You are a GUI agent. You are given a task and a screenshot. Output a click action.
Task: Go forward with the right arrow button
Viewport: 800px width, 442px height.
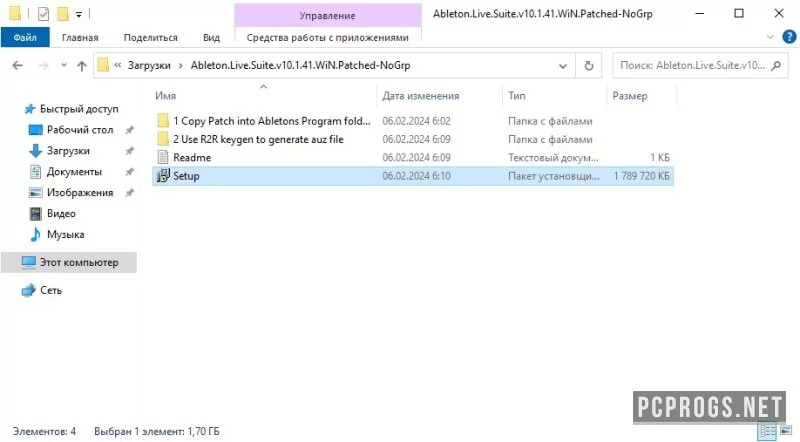tap(44, 65)
